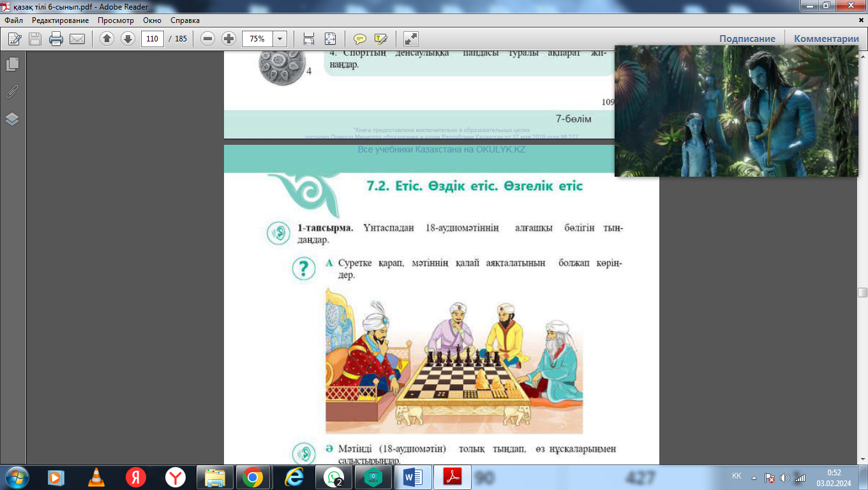
Task: Show attachments via the paperclip sidebar icon
Action: pyautogui.click(x=12, y=92)
